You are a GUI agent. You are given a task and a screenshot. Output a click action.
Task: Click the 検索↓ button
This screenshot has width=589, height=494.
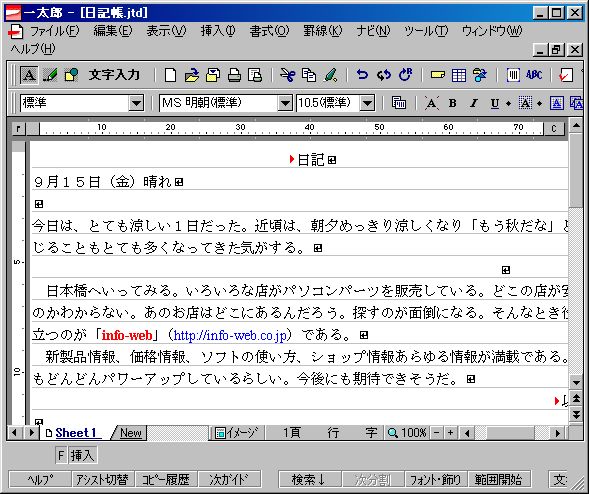(310, 479)
